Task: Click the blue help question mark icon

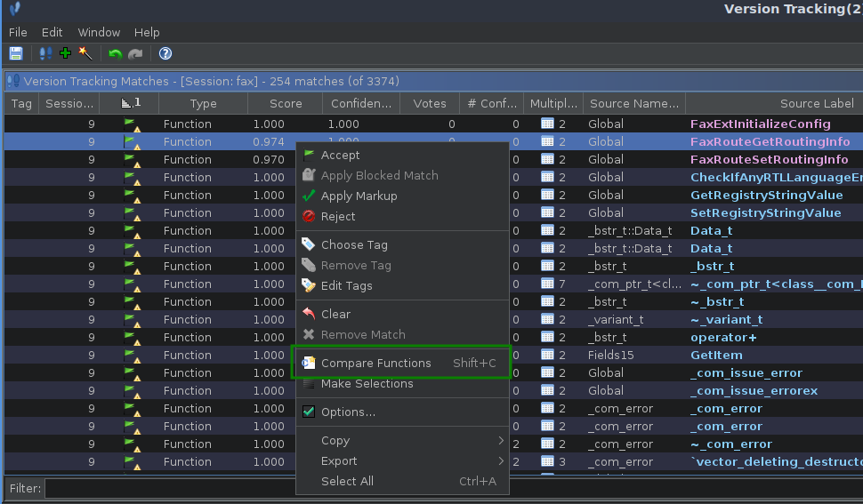Action: [165, 54]
